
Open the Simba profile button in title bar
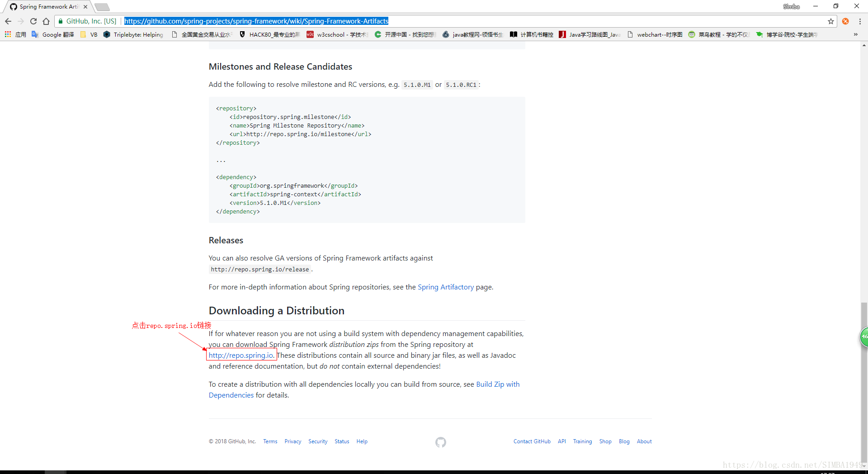pyautogui.click(x=791, y=6)
